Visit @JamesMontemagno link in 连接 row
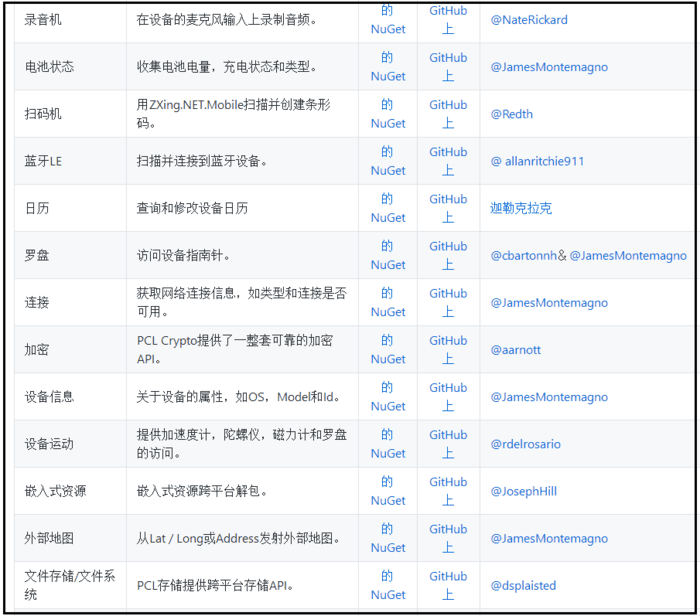 pyautogui.click(x=549, y=303)
